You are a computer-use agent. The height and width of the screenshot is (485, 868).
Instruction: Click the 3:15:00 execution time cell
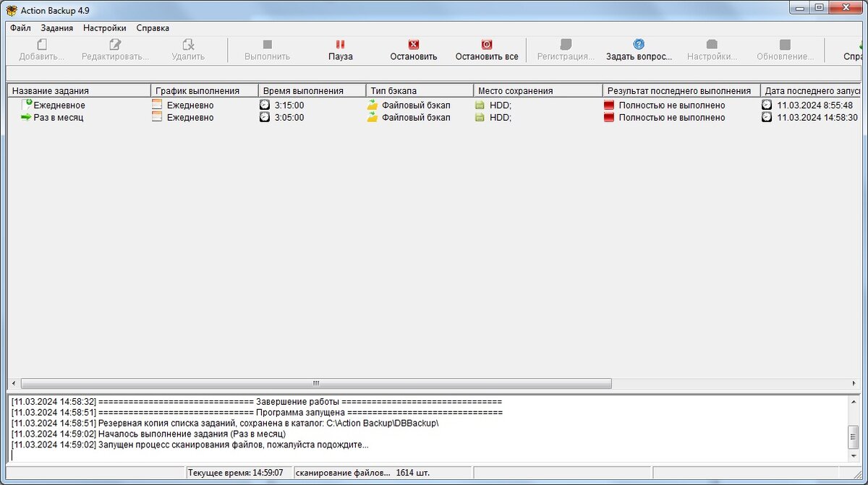pyautogui.click(x=289, y=105)
